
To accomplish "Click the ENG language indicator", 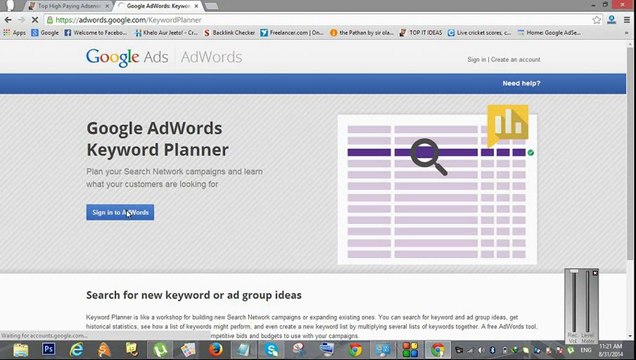I will click(x=586, y=350).
